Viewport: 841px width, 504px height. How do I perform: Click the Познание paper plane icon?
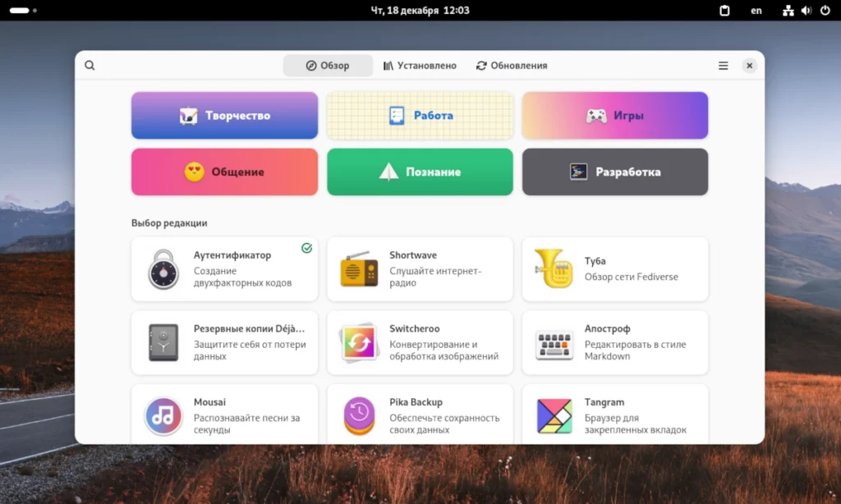(388, 172)
